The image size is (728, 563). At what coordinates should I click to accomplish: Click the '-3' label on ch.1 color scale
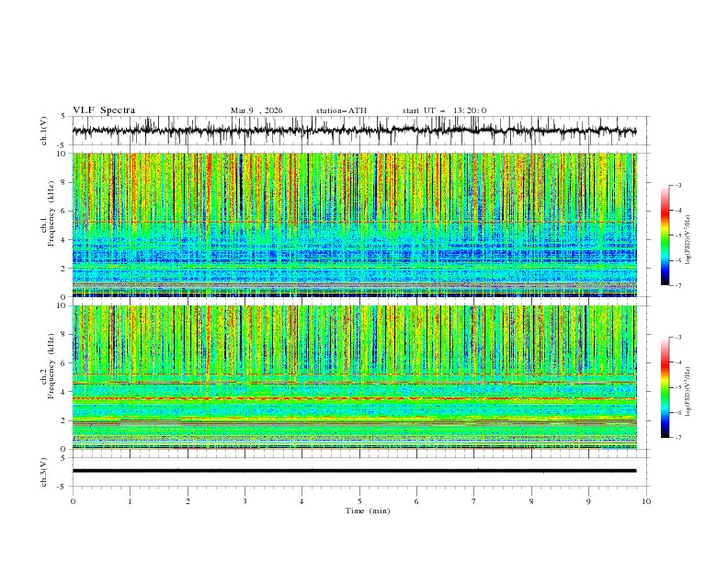pyautogui.click(x=677, y=185)
